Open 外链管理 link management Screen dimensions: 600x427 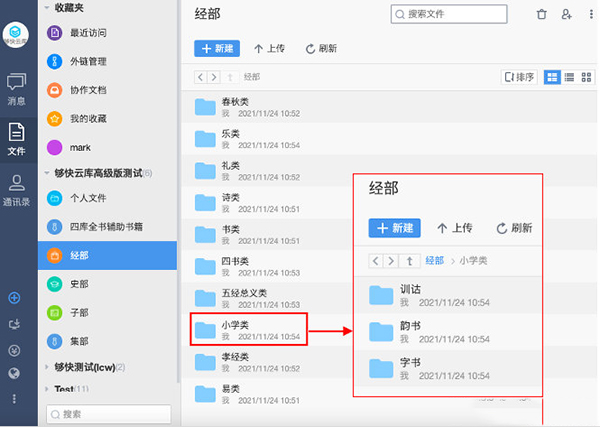point(107,61)
